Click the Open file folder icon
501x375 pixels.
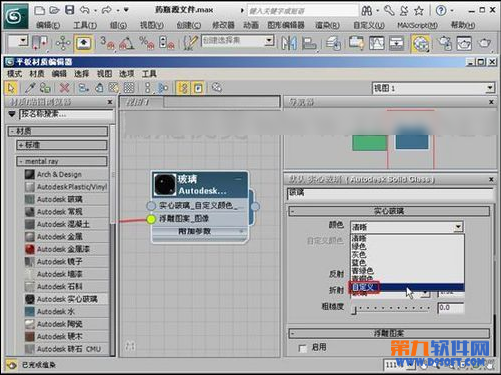[54, 10]
